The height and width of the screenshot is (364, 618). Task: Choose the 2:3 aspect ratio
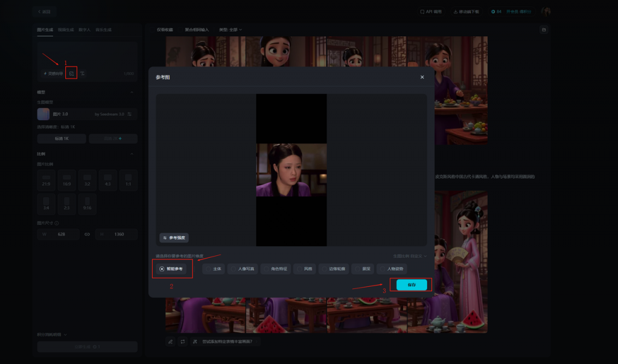(66, 204)
